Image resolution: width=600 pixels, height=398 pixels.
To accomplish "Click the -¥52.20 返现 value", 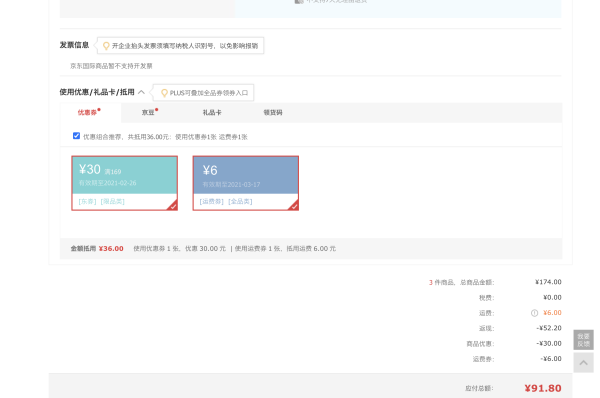I will coord(549,328).
